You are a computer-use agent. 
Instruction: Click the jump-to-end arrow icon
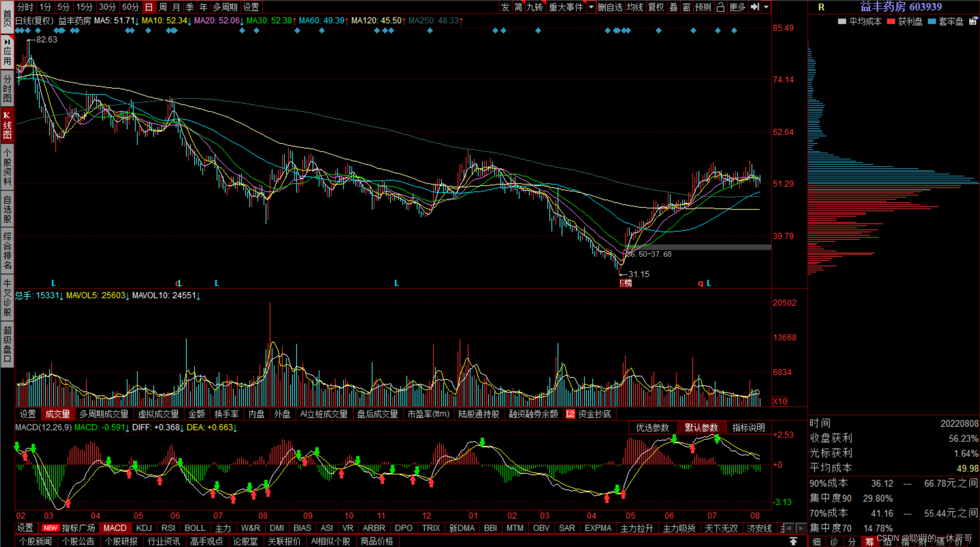click(755, 7)
